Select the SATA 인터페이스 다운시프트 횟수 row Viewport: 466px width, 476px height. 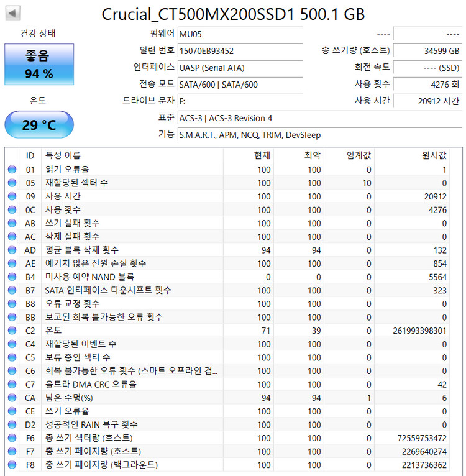pyautogui.click(x=227, y=290)
